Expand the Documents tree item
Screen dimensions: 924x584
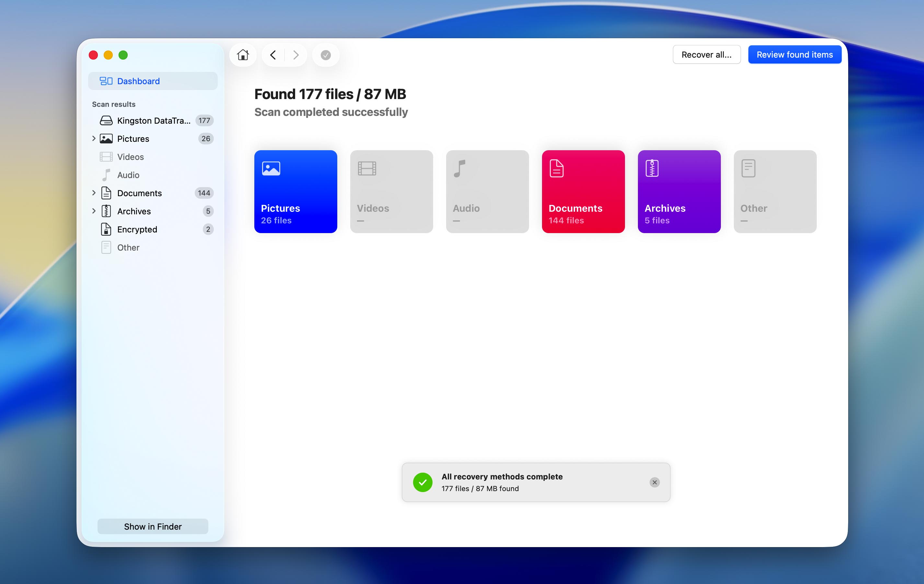point(94,193)
